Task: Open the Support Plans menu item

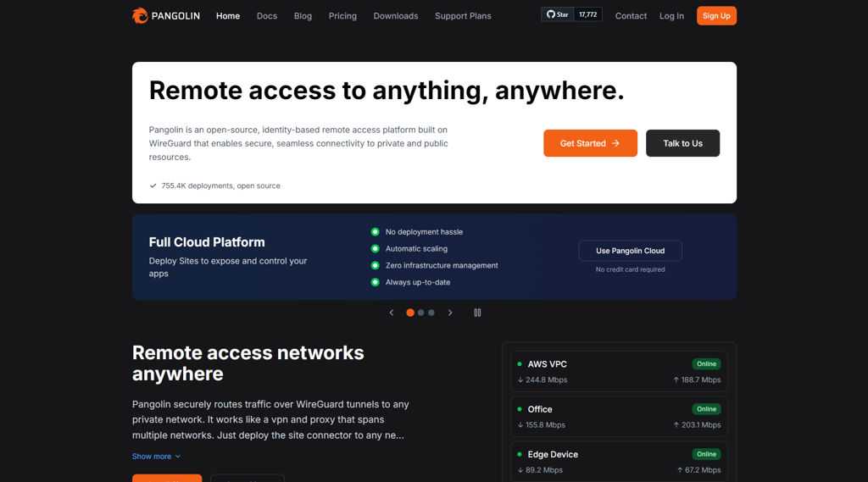Action: tap(463, 16)
